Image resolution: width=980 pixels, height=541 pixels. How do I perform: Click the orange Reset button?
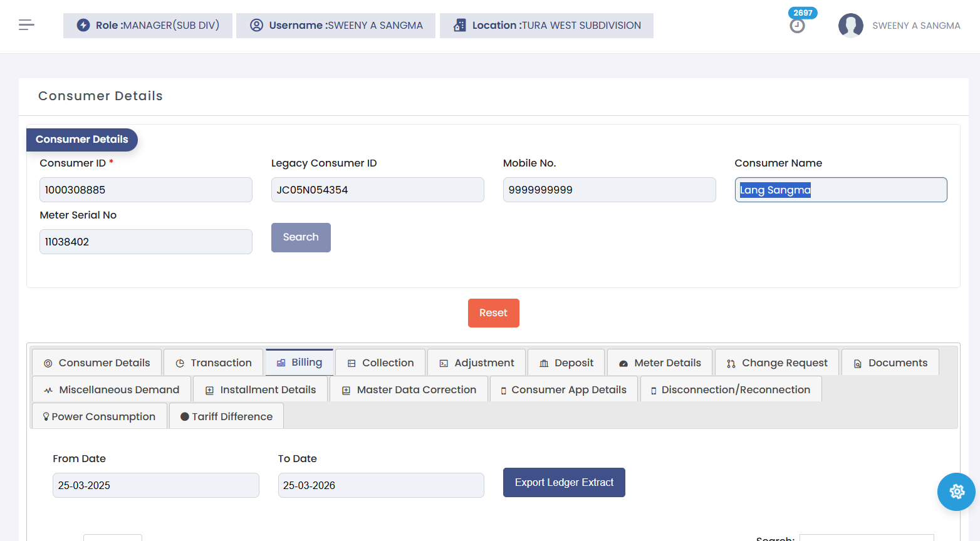494,313
